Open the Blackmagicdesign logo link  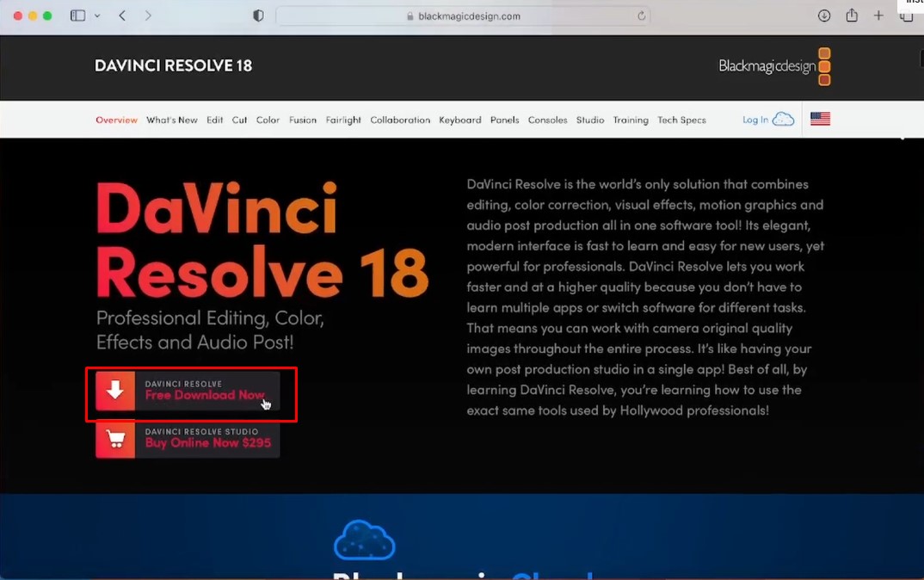774,66
